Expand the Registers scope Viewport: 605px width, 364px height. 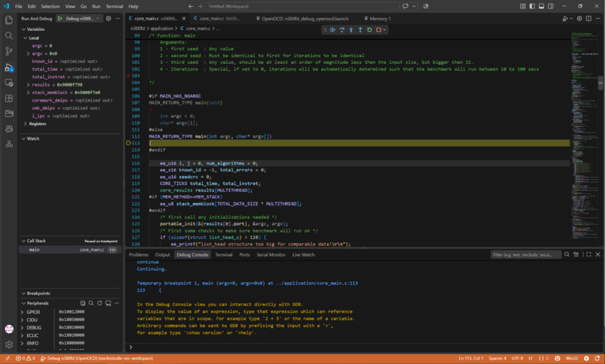pyautogui.click(x=25, y=124)
